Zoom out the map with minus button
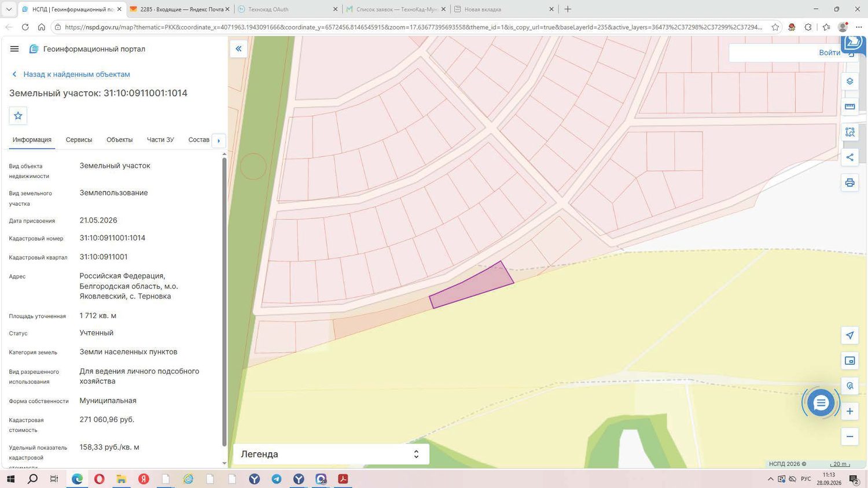 849,437
